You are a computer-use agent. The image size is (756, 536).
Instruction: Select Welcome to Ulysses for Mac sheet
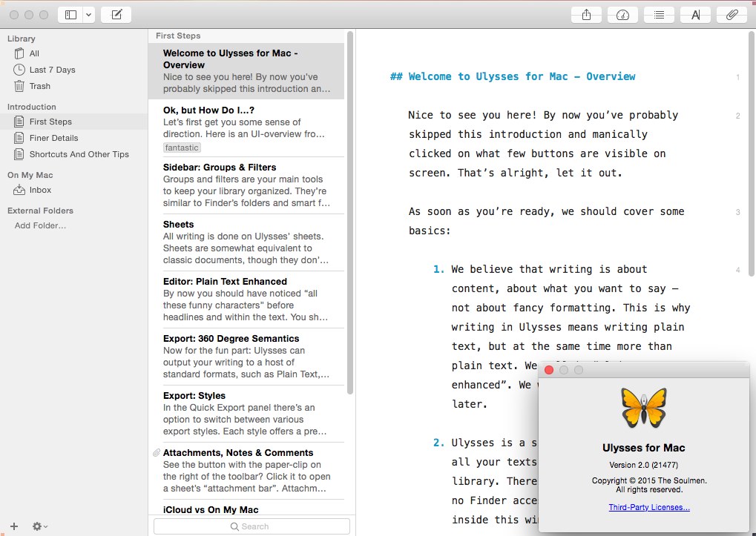[246, 70]
